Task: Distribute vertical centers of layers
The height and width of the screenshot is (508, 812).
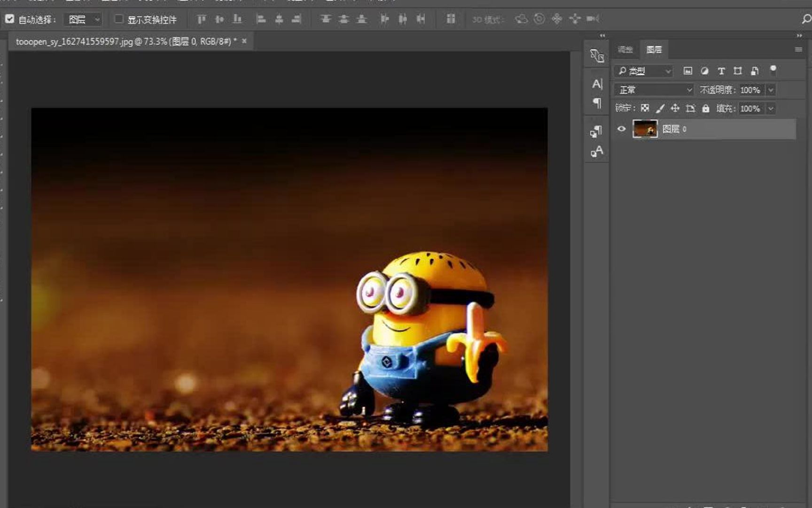Action: (x=344, y=19)
